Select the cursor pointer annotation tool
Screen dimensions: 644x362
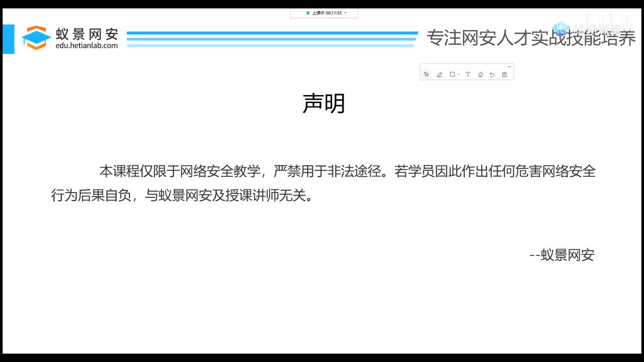(426, 74)
